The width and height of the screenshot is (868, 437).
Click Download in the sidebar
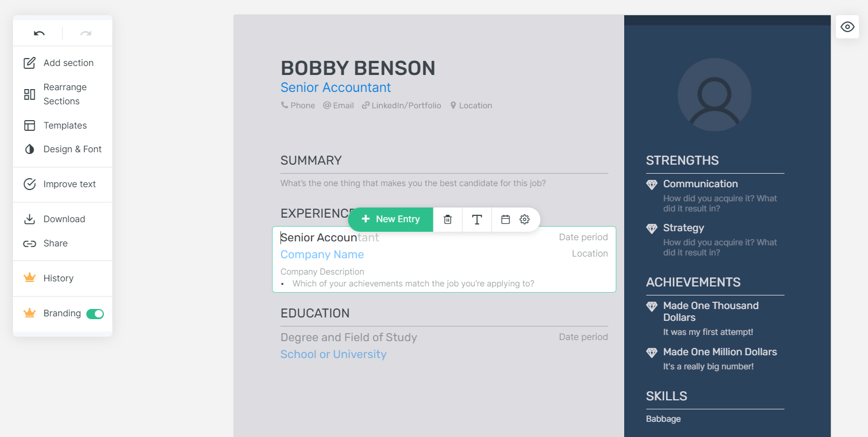59,219
